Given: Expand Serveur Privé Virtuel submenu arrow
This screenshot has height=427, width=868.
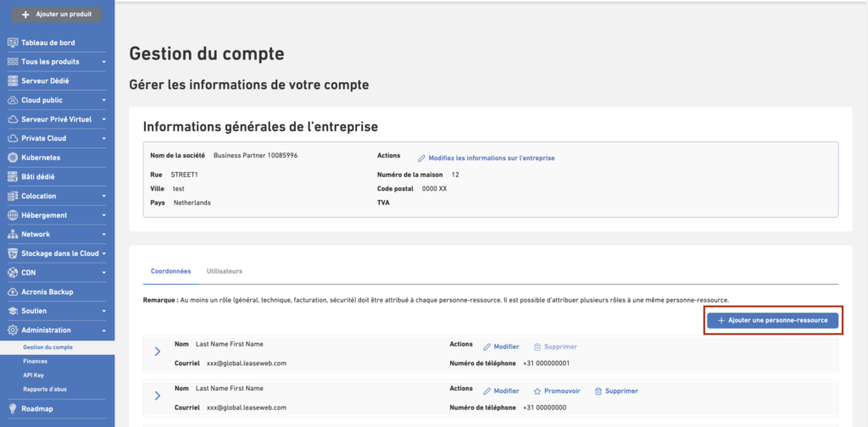Looking at the screenshot, I should pos(103,119).
